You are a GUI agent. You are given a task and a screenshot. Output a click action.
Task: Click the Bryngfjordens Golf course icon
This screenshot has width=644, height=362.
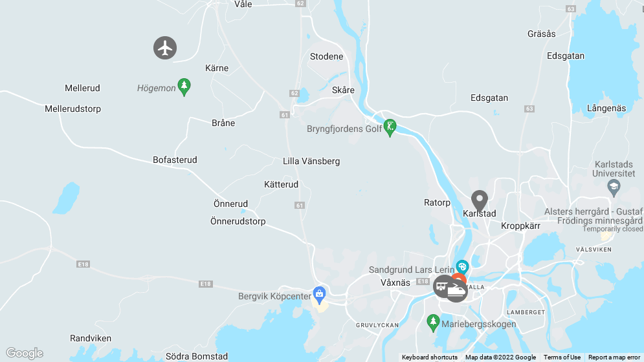coord(390,127)
